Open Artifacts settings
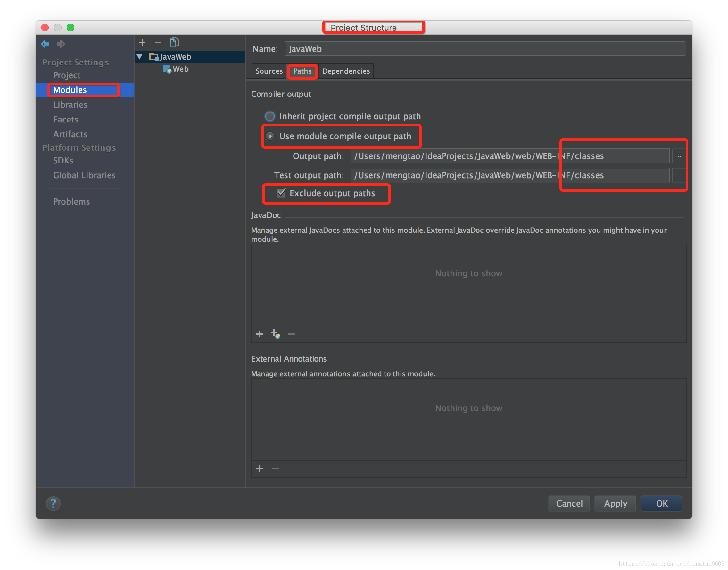 [x=70, y=134]
